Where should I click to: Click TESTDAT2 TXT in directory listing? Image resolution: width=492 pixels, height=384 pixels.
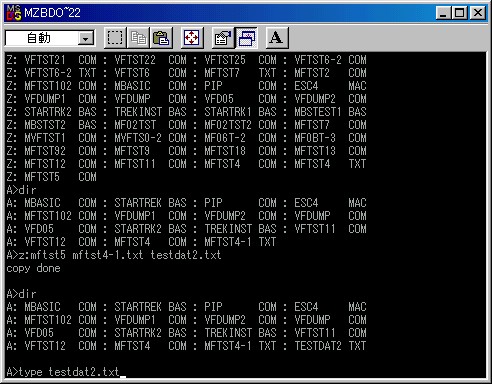330,346
